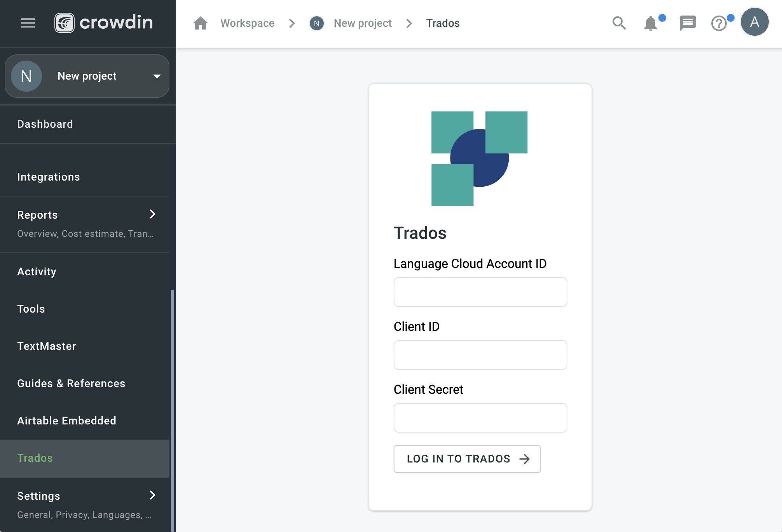The width and height of the screenshot is (782, 532).
Task: Click the Trados card heading
Action: click(x=420, y=233)
